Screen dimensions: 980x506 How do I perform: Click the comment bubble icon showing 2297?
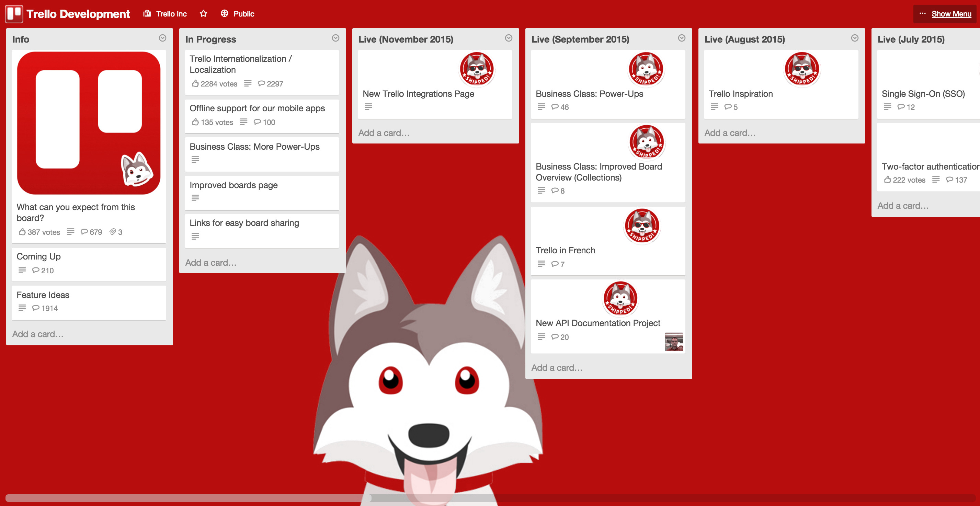click(261, 83)
